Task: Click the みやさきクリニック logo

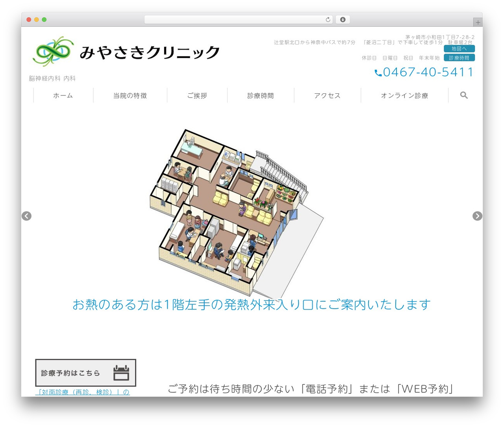Action: click(126, 52)
